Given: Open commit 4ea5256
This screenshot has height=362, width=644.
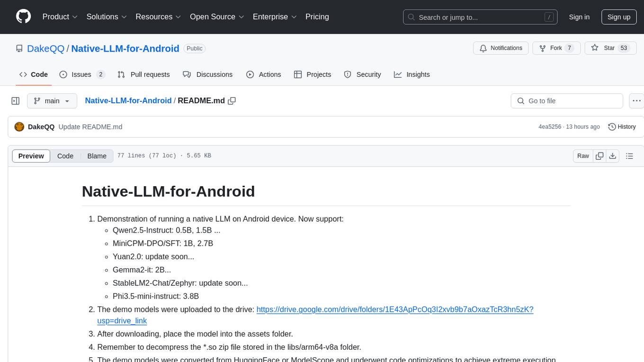Looking at the screenshot, I should tap(550, 127).
